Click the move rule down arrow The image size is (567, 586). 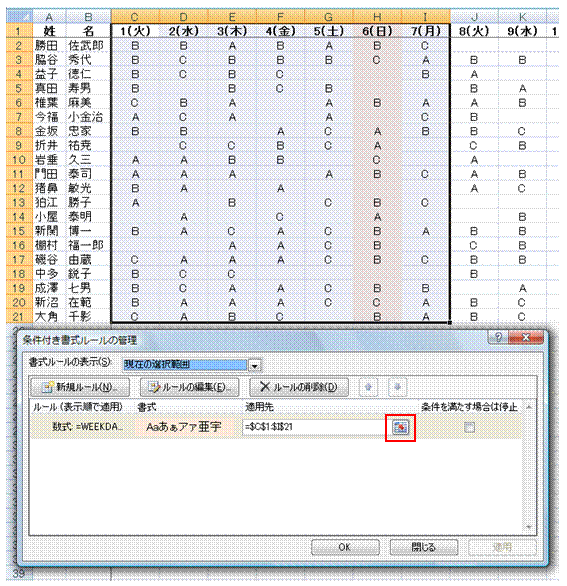pyautogui.click(x=397, y=387)
